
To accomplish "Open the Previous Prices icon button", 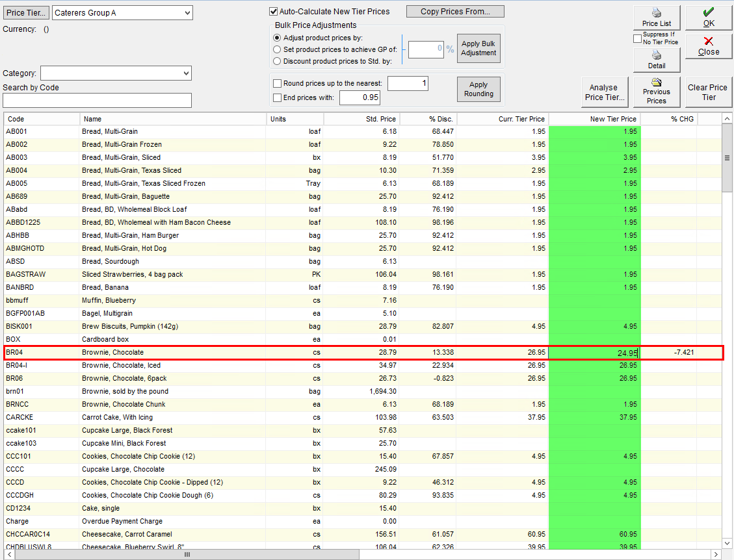I will pyautogui.click(x=656, y=92).
